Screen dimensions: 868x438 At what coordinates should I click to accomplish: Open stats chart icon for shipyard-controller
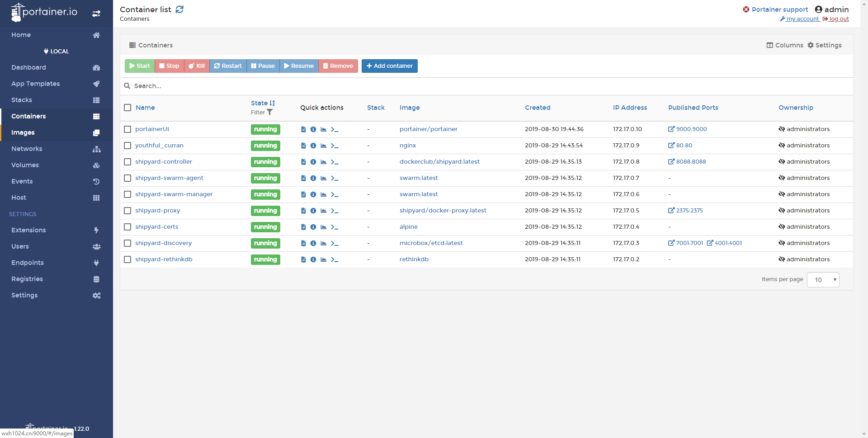tap(324, 162)
